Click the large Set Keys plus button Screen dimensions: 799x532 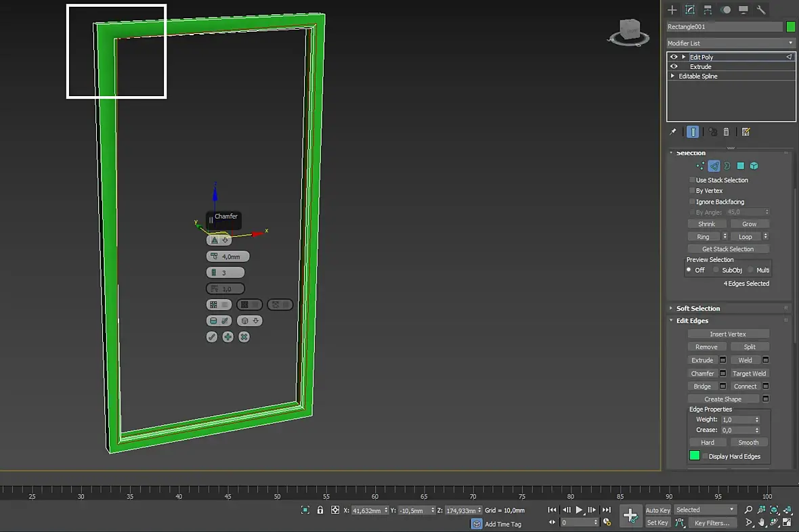tap(630, 516)
